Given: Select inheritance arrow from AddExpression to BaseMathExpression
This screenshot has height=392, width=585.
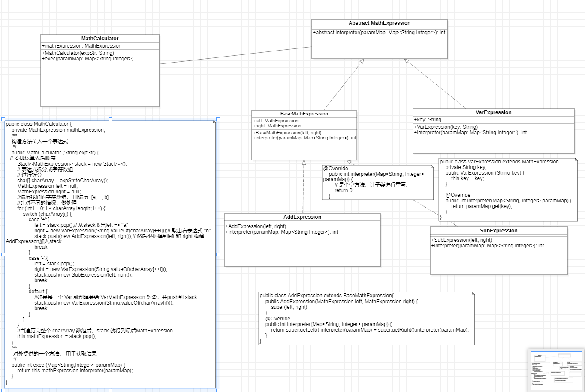Looking at the screenshot, I should point(303,187).
